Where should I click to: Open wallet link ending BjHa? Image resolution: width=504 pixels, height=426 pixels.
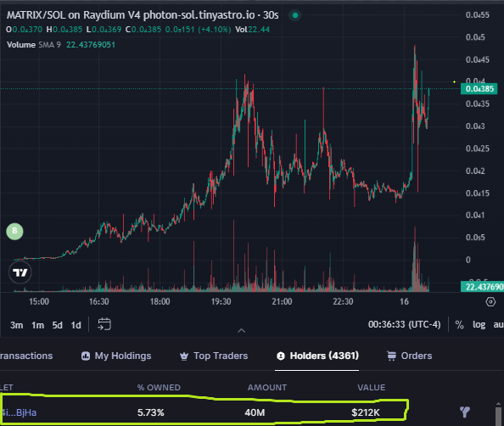(x=19, y=412)
